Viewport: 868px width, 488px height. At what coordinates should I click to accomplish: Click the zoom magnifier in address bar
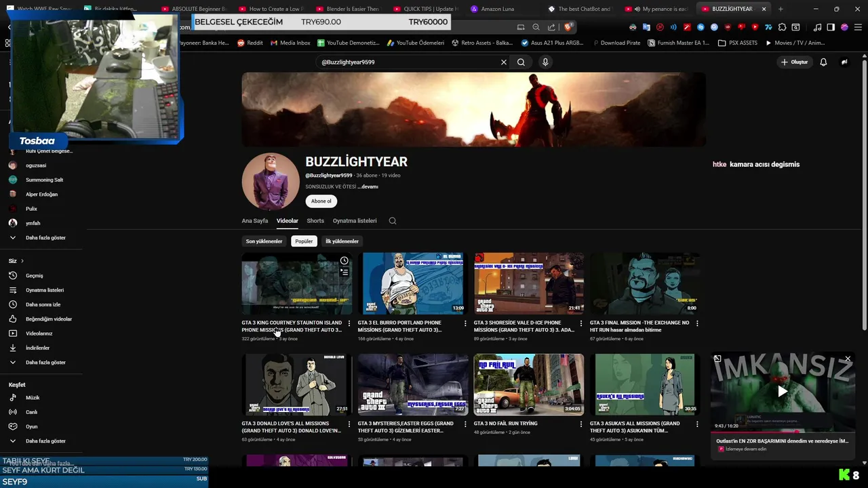coord(536,27)
